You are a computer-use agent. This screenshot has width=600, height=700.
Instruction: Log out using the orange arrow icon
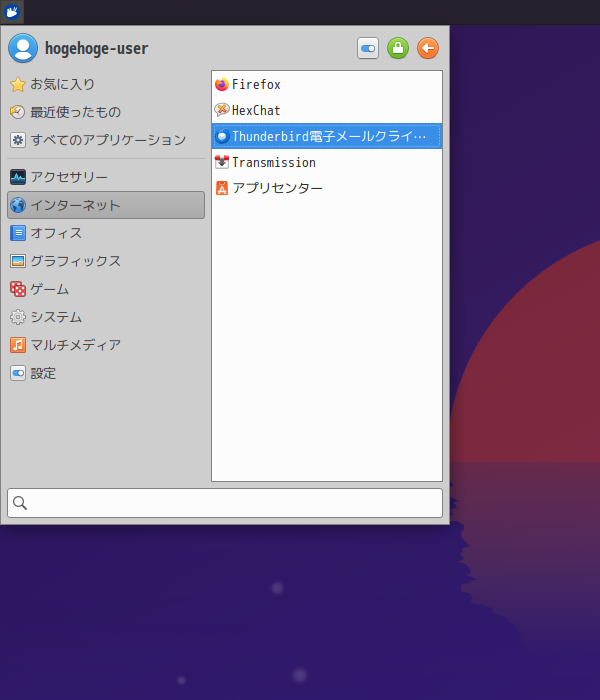pos(428,48)
